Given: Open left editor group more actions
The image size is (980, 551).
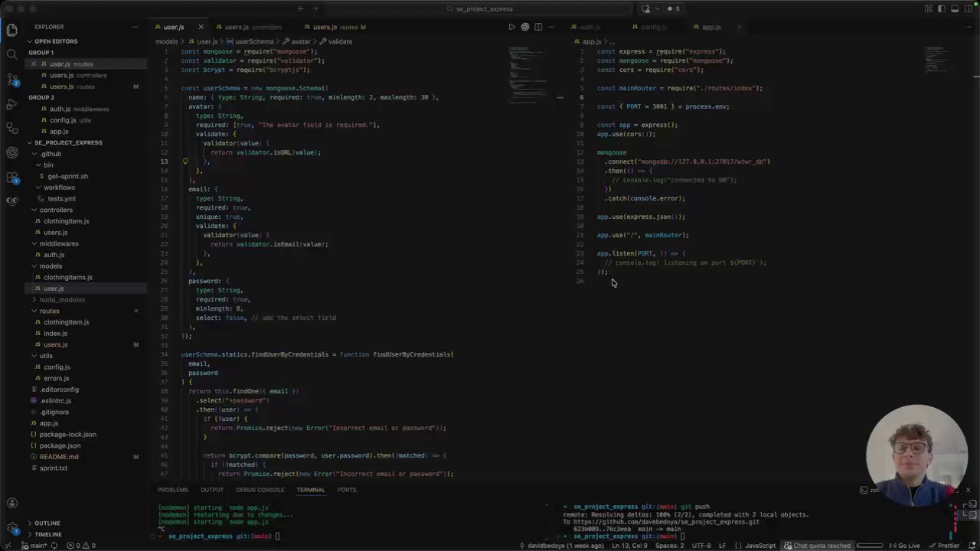Looking at the screenshot, I should click(551, 27).
